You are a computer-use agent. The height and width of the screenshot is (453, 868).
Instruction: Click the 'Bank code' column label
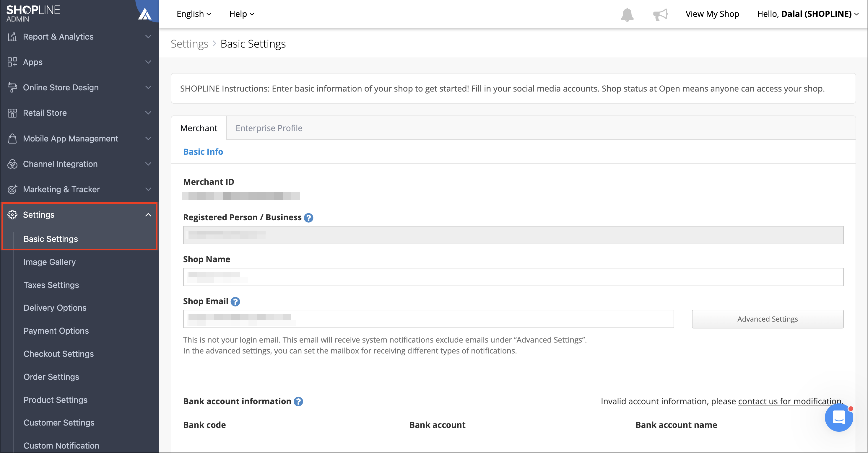pos(204,425)
